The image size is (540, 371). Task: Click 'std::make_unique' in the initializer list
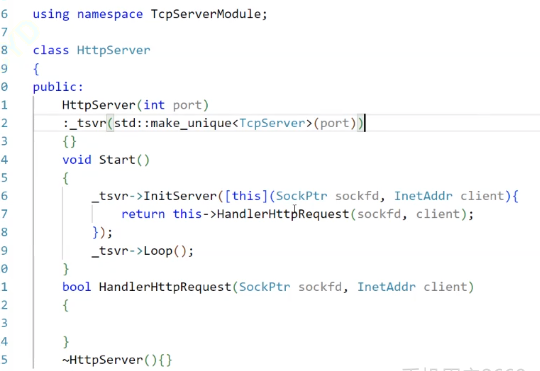point(173,123)
